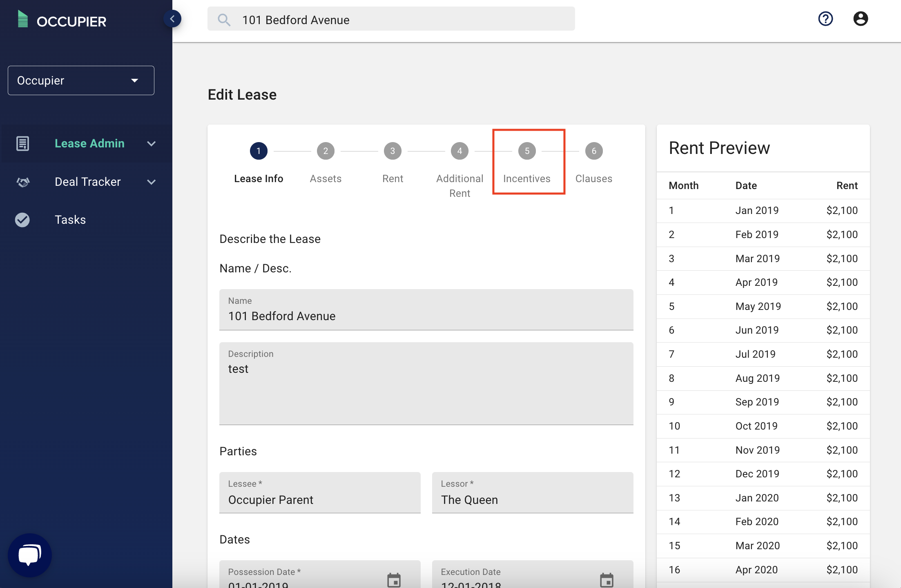Click the search magnifier icon
The image size is (901, 588).
[x=224, y=20]
